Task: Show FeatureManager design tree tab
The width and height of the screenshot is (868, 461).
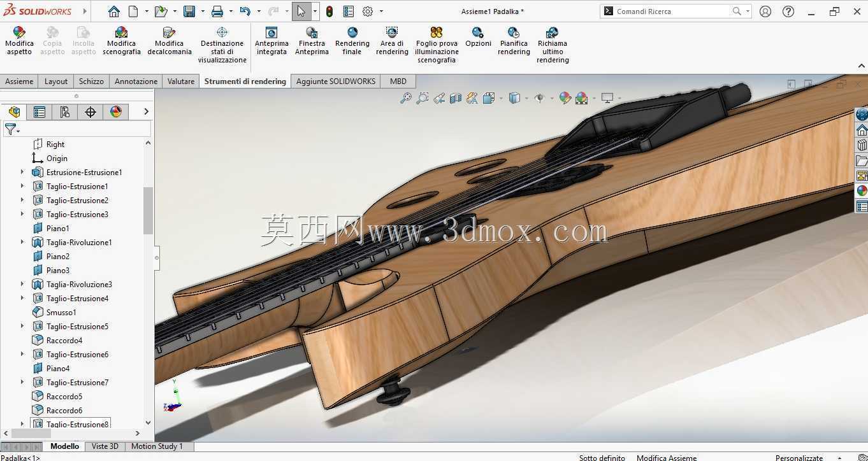Action: tap(14, 112)
